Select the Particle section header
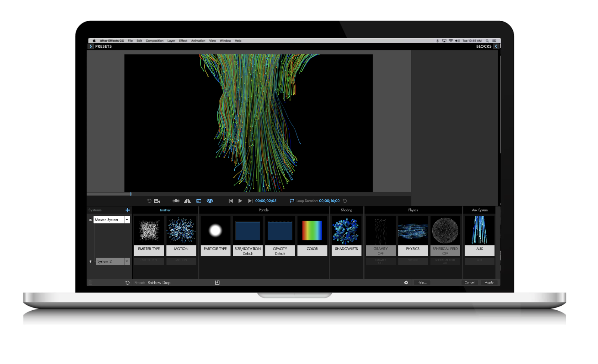 pyautogui.click(x=264, y=210)
